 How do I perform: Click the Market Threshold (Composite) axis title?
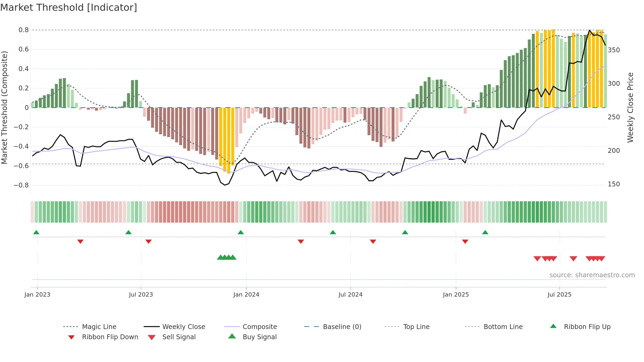[4, 107]
